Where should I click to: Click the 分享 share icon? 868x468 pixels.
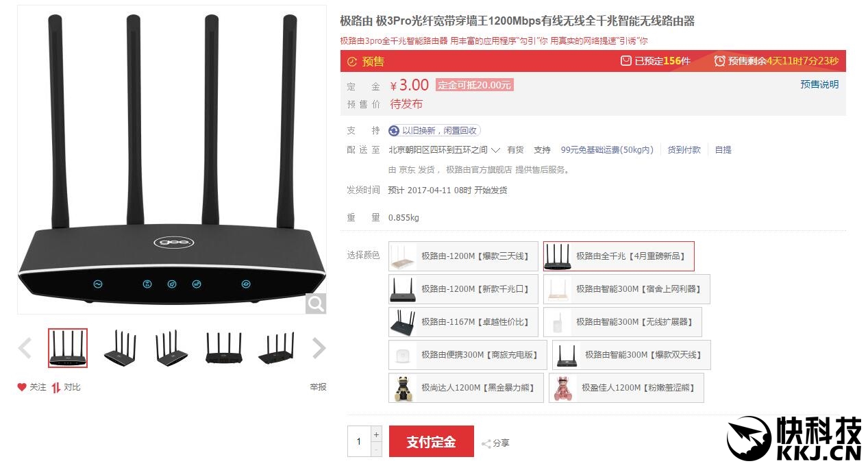tap(486, 443)
